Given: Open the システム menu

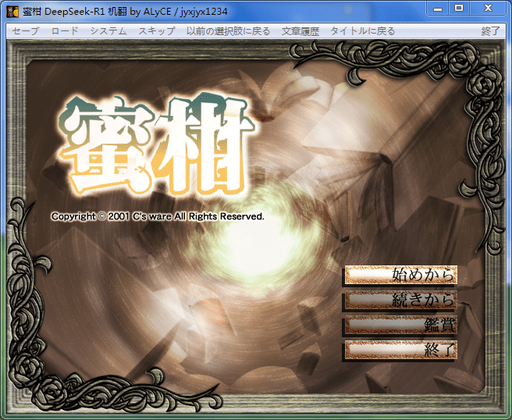Looking at the screenshot, I should [x=108, y=31].
